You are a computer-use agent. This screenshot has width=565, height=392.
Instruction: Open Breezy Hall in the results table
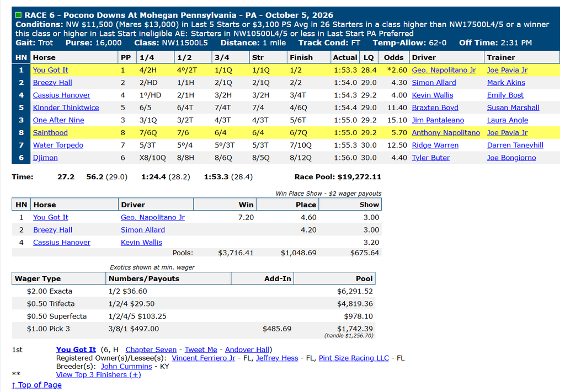point(52,83)
